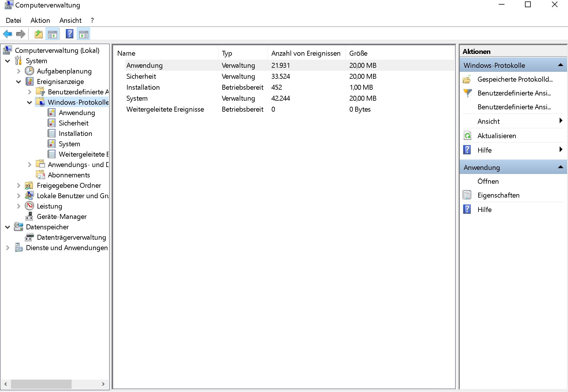This screenshot has height=392, width=568.
Task: Click the Datenträgerverwaltung disk icon
Action: click(x=29, y=237)
